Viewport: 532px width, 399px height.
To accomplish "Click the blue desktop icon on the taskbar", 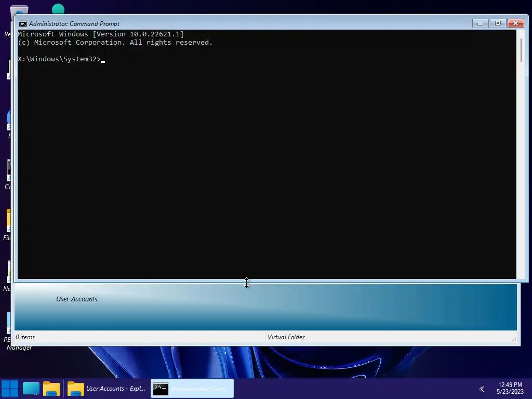I will 31,389.
